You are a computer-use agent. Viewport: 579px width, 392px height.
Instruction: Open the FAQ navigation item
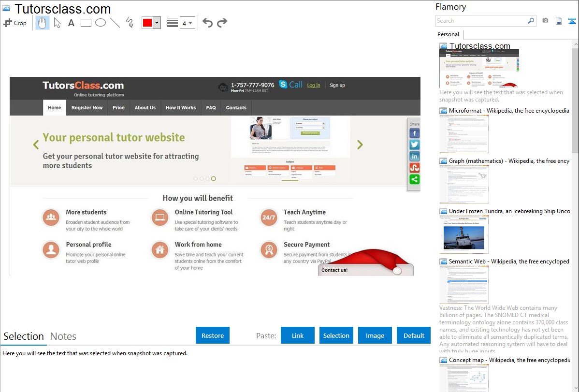coord(211,108)
